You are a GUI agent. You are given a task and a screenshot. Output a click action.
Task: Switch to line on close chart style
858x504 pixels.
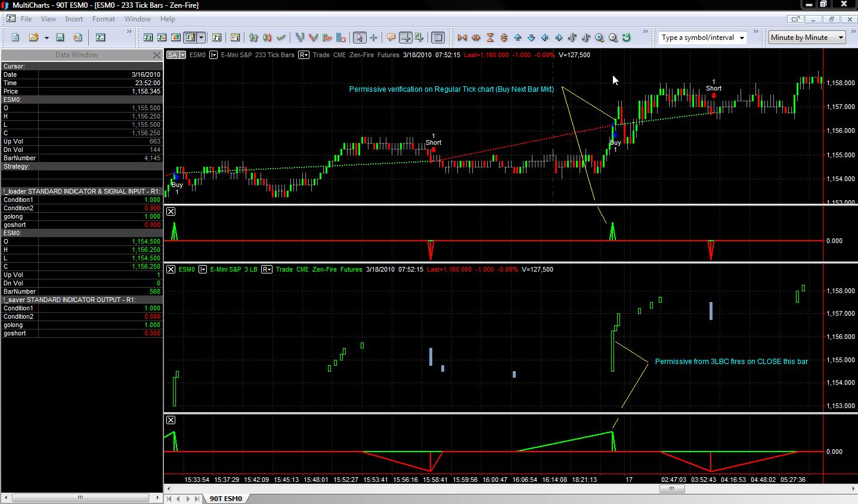point(281,38)
